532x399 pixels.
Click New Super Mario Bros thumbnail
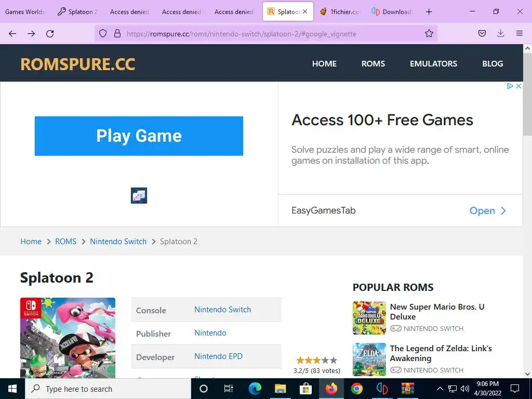tap(369, 318)
